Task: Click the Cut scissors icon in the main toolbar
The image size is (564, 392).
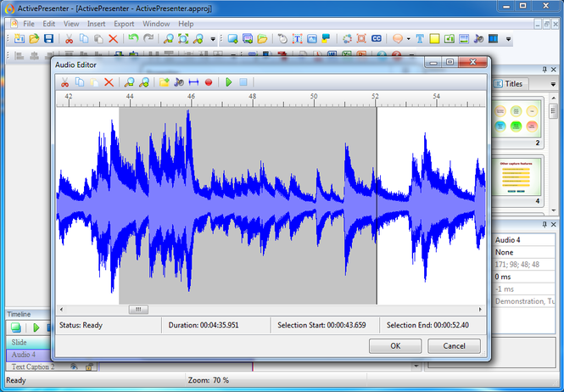Action: coord(69,38)
